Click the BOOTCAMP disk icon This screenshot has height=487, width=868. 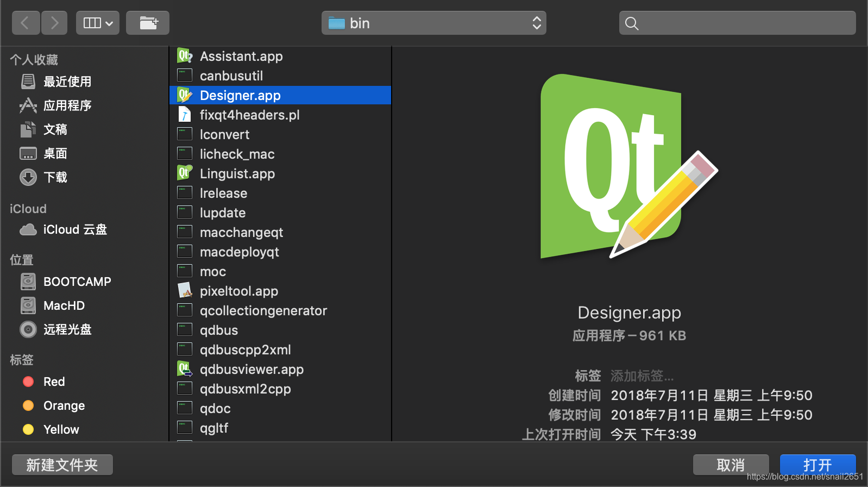coord(28,282)
